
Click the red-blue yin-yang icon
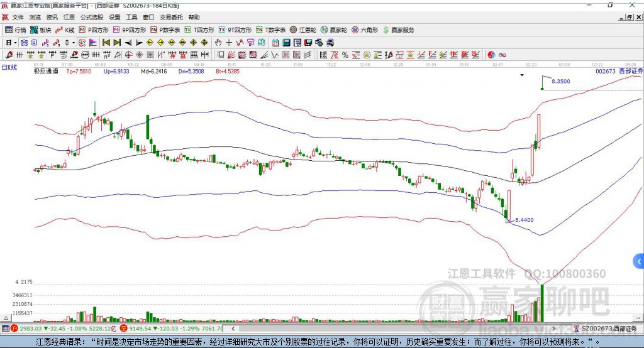[x=491, y=55]
